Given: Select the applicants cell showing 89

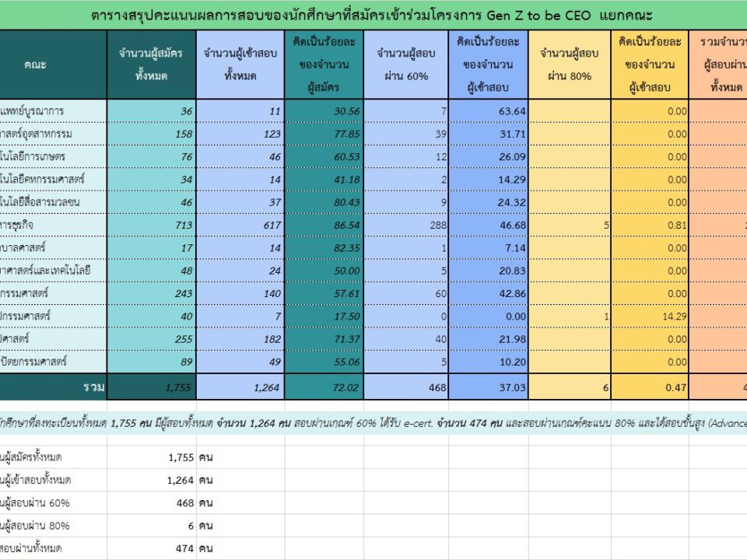Looking at the screenshot, I should pyautogui.click(x=152, y=362).
